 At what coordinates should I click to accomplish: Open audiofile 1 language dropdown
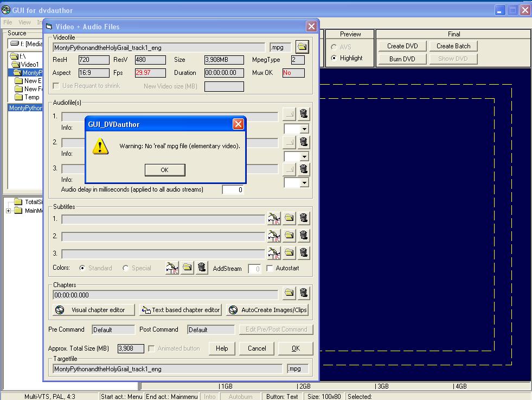coord(304,129)
